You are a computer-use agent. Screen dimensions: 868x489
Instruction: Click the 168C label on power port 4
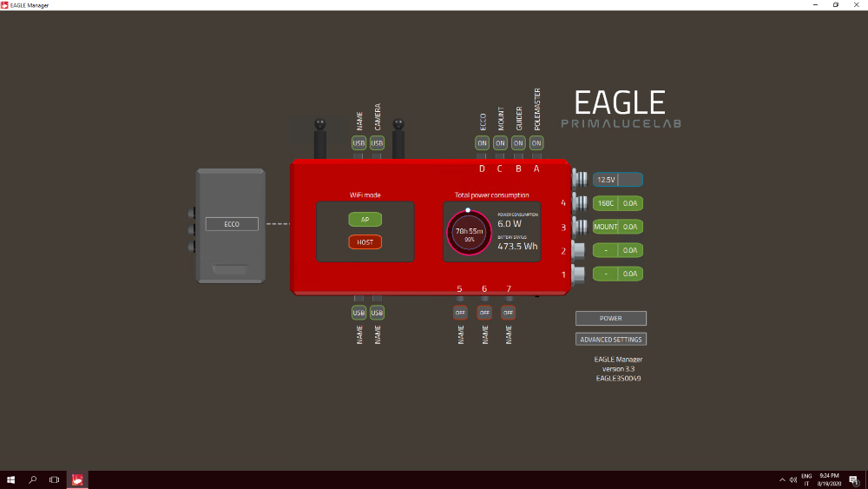point(606,203)
